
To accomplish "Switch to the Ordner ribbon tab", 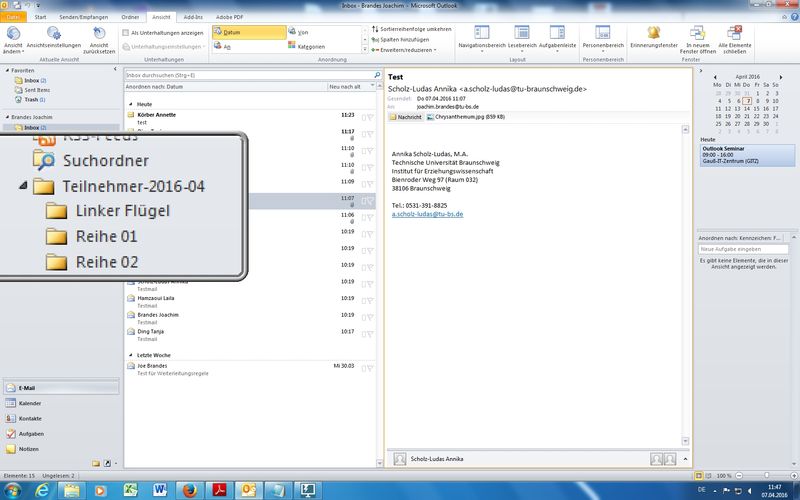I will point(130,17).
